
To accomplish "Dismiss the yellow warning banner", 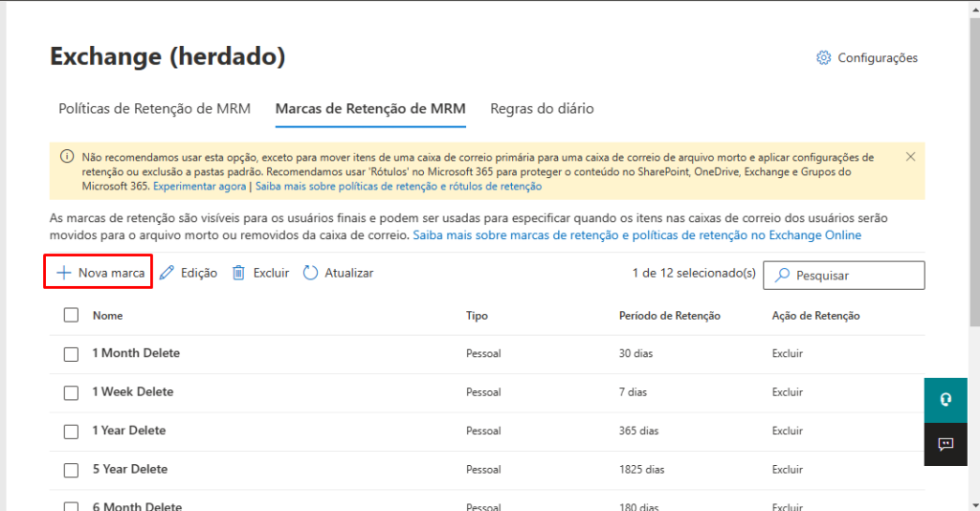I will [910, 156].
